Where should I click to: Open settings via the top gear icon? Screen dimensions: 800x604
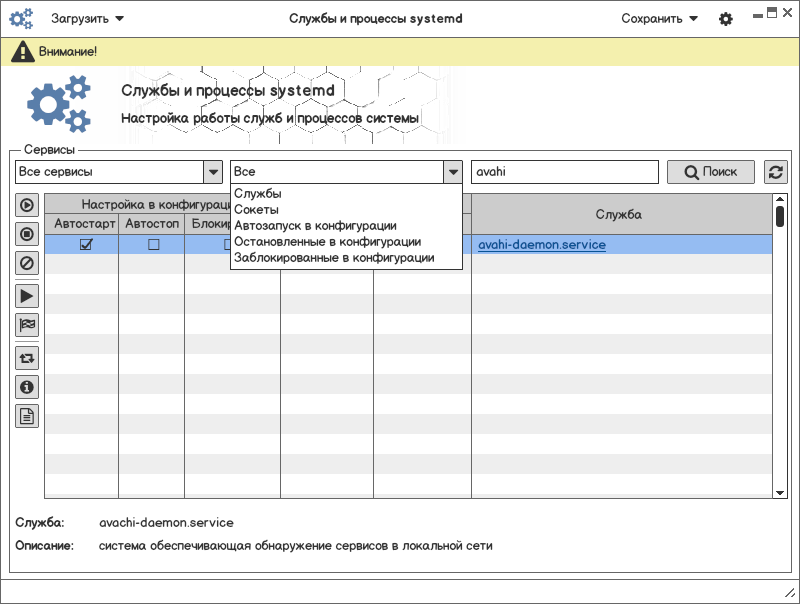point(726,19)
